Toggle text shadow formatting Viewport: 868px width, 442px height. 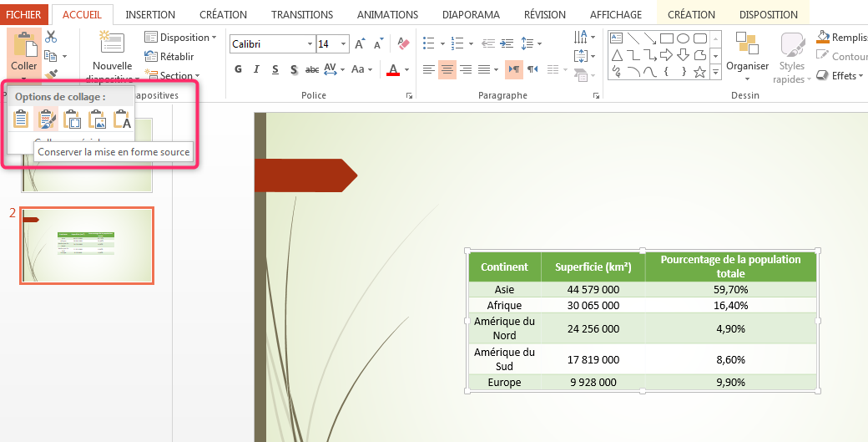294,69
